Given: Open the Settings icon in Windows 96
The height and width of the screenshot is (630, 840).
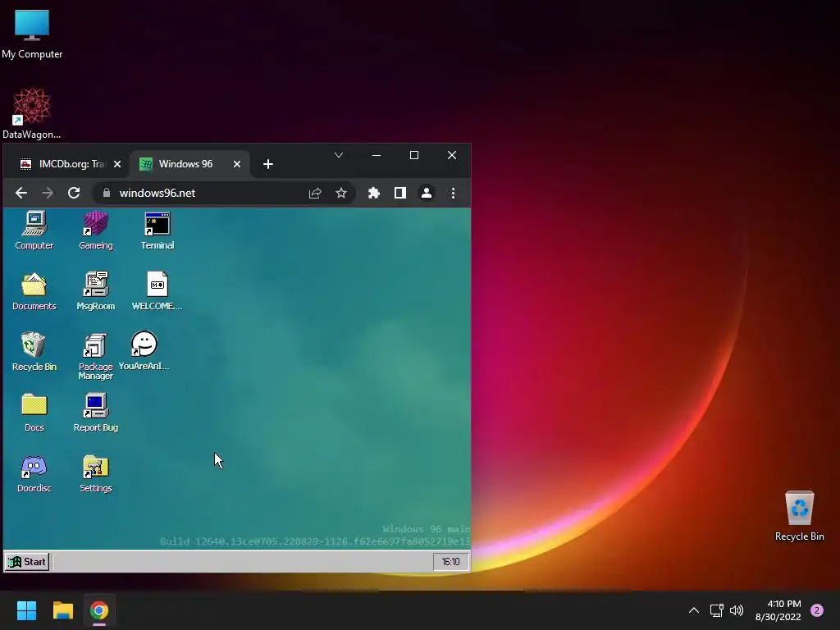Looking at the screenshot, I should 96,473.
